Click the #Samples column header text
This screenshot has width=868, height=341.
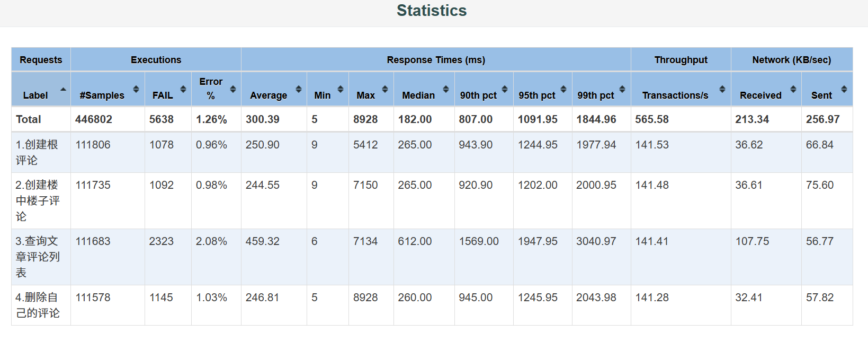tap(102, 95)
